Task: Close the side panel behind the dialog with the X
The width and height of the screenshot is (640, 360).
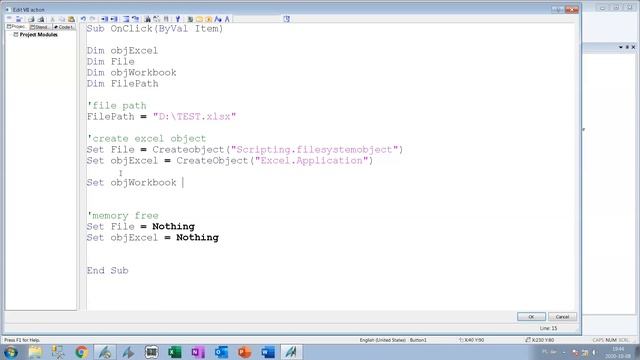Action: click(x=633, y=47)
